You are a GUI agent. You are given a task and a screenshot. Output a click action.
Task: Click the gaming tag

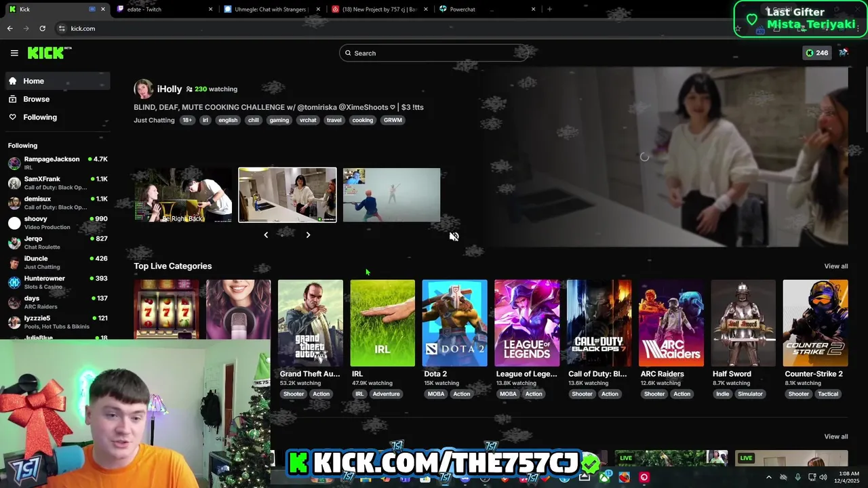tap(279, 120)
